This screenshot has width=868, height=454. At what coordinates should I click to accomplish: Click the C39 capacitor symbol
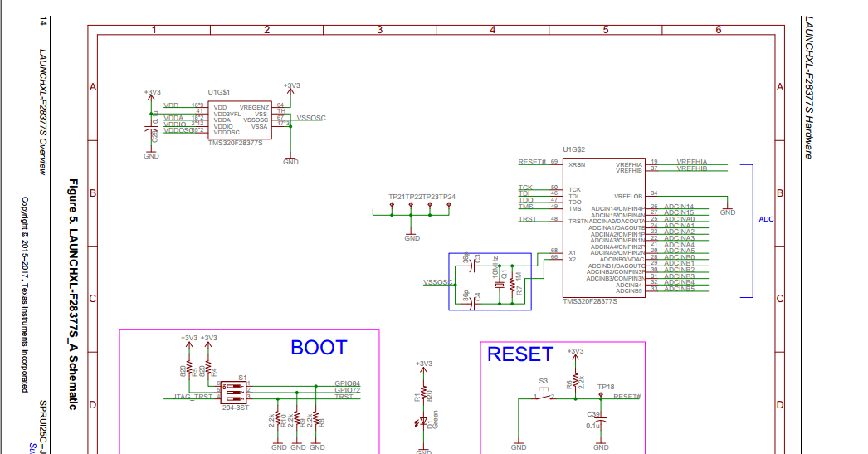pos(601,422)
